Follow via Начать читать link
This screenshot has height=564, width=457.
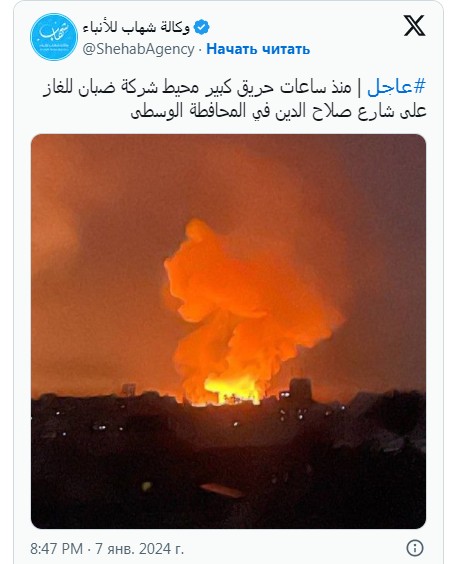[x=258, y=49]
